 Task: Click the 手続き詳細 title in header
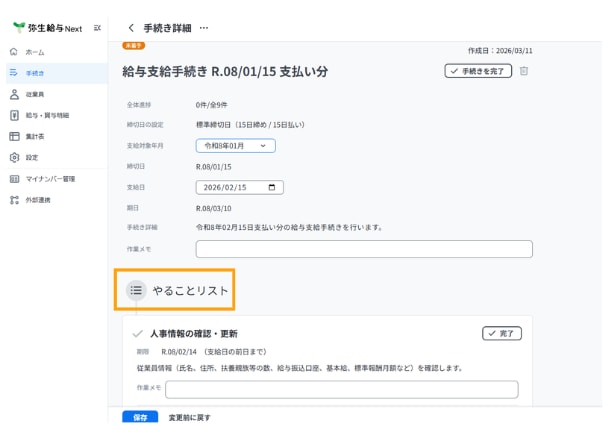(167, 28)
